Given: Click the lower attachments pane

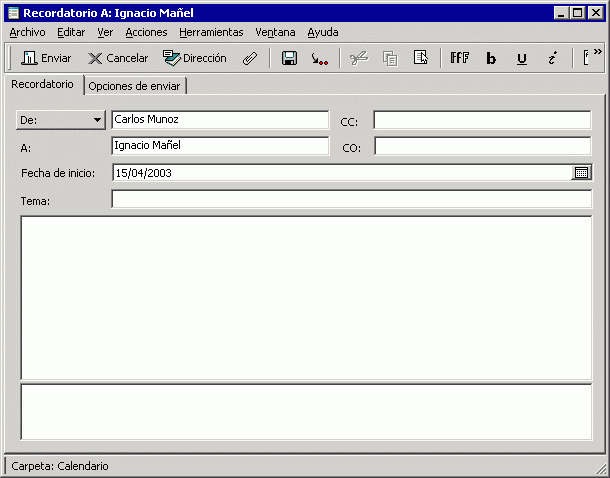Looking at the screenshot, I should click(306, 412).
